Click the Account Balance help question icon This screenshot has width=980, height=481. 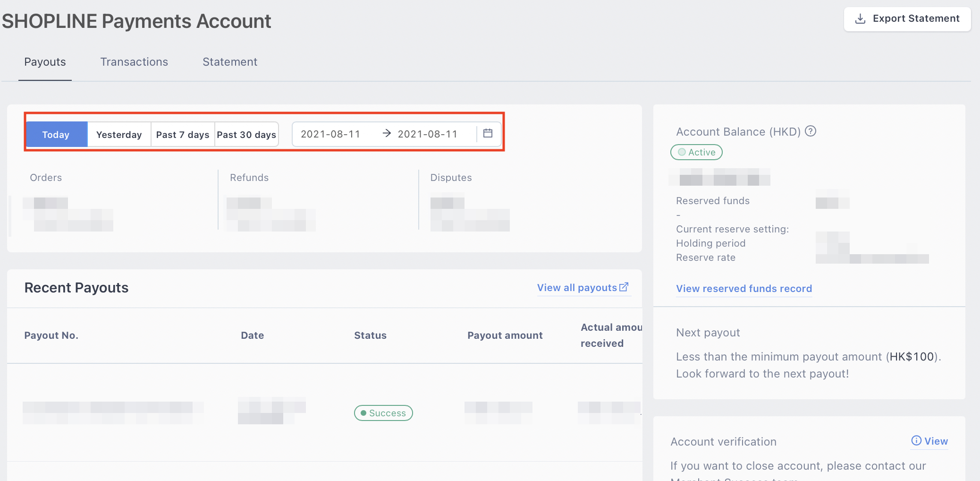[811, 131]
